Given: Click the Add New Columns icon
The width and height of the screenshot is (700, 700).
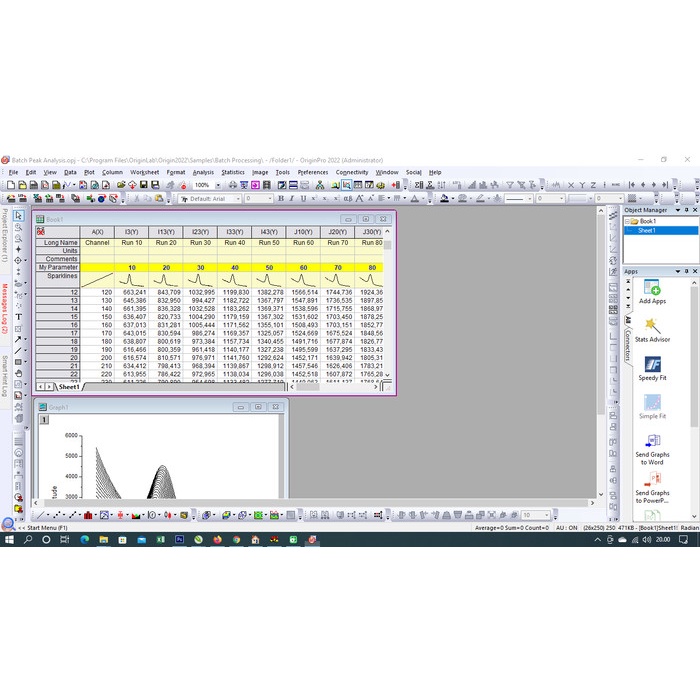Looking at the screenshot, I should [x=396, y=185].
